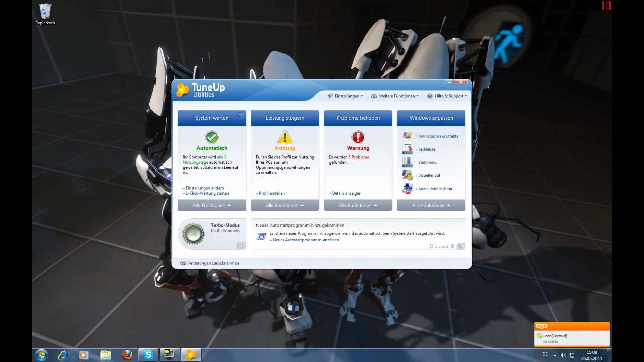The height and width of the screenshot is (362, 644).
Task: Click the Leistung steigern header
Action: (285, 118)
